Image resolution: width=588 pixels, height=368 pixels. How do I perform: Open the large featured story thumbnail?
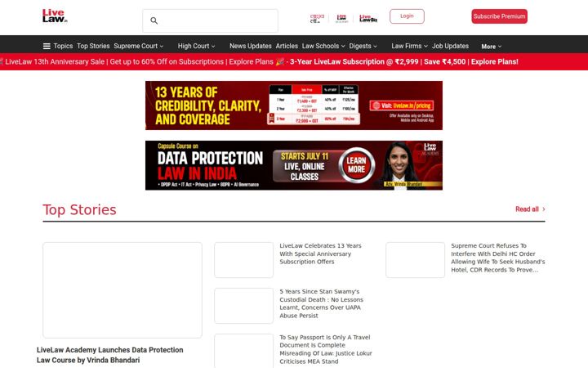coord(122,290)
